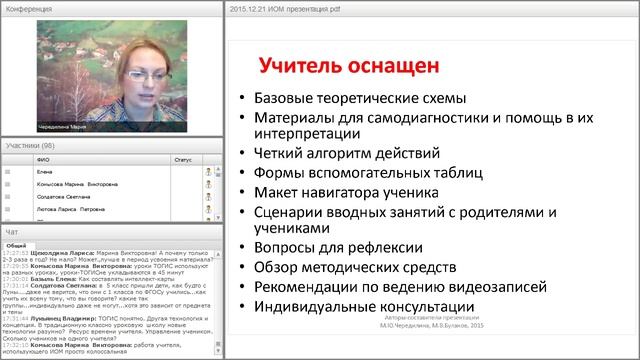640x360 pixels.
Task: Open the Общий chat tab
Action: click(16, 246)
